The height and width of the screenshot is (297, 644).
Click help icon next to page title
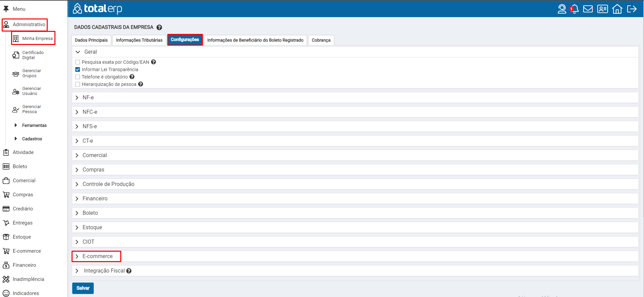point(159,28)
